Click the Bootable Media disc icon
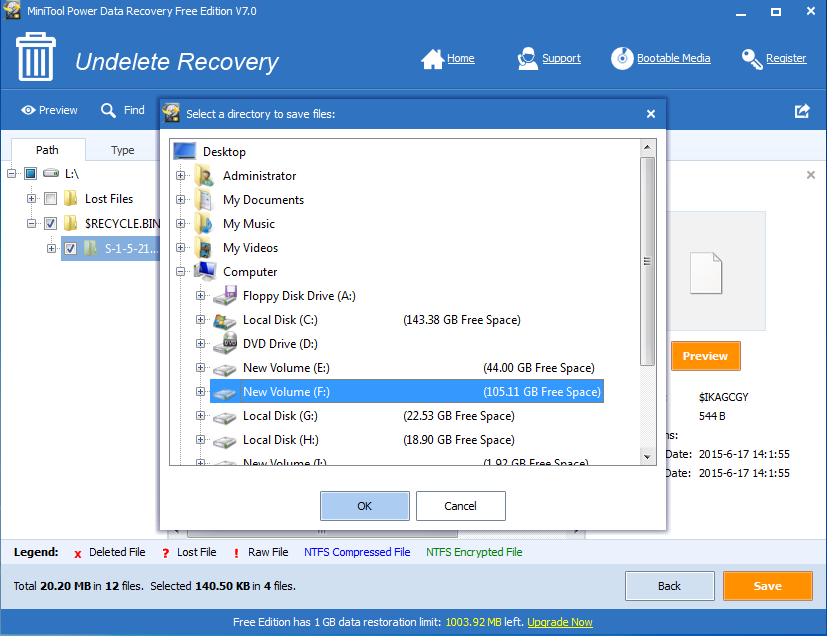The width and height of the screenshot is (827, 636). coord(622,58)
